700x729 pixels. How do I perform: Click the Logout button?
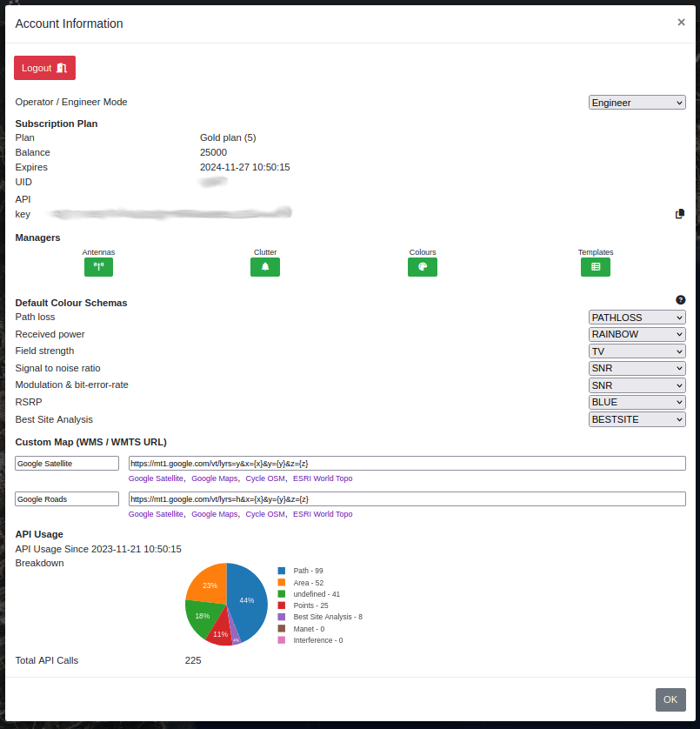pos(44,67)
